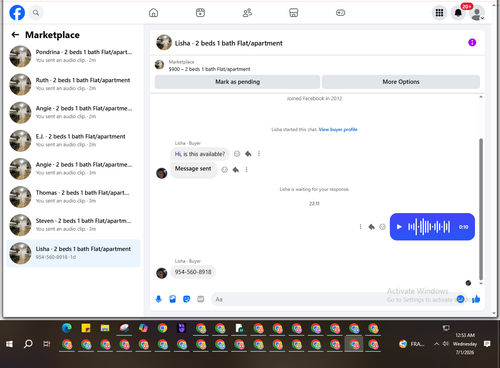Open notifications bell icon
The width and height of the screenshot is (500, 368).
click(x=458, y=13)
